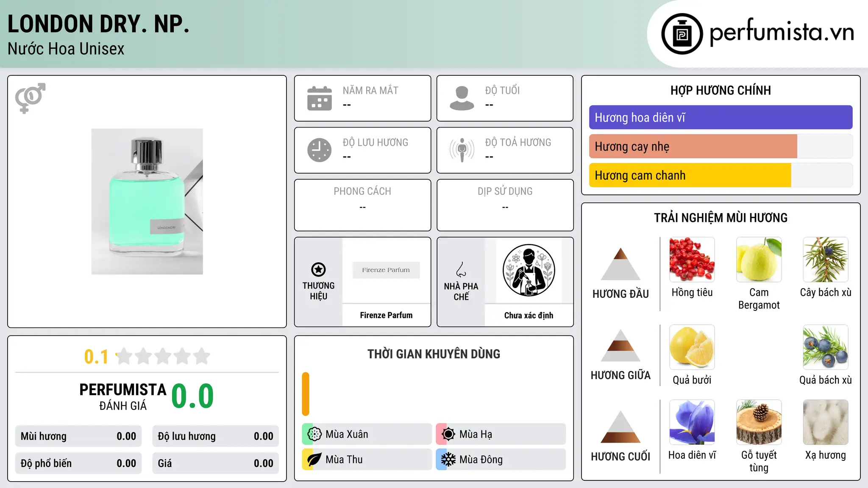Select the Mùa Thu season label
Viewport: 868px width, 488px height.
pyautogui.click(x=344, y=460)
